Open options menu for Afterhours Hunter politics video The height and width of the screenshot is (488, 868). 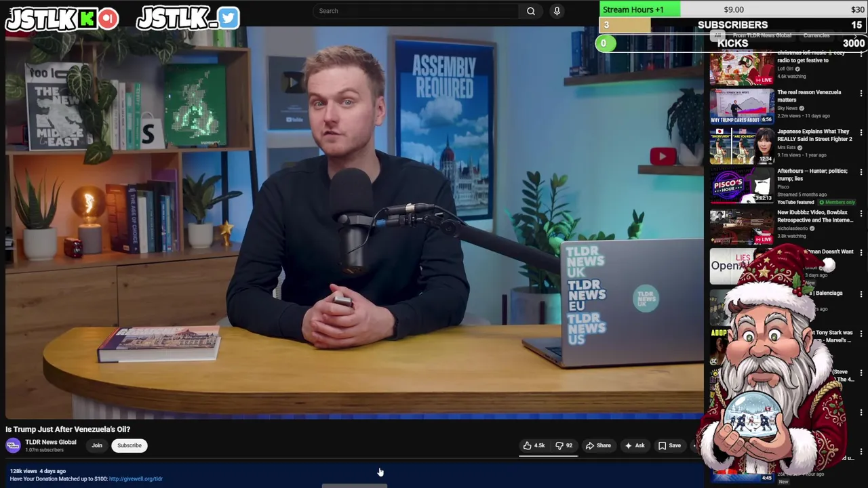coord(861,172)
